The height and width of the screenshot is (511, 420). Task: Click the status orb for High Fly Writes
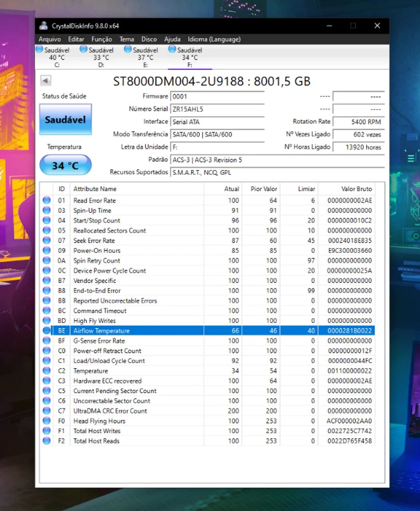47,321
